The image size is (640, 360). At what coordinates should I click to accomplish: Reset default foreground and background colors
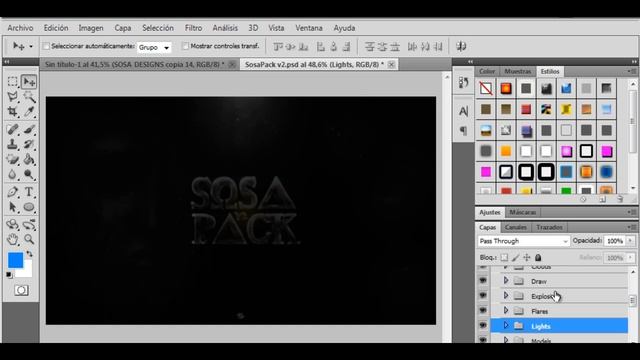(x=9, y=275)
